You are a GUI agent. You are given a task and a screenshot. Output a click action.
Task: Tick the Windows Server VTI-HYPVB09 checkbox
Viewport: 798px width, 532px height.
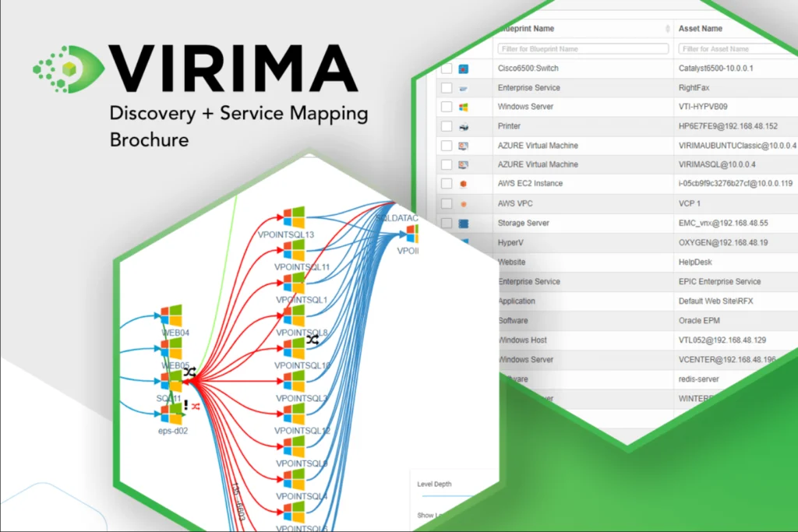pyautogui.click(x=446, y=107)
